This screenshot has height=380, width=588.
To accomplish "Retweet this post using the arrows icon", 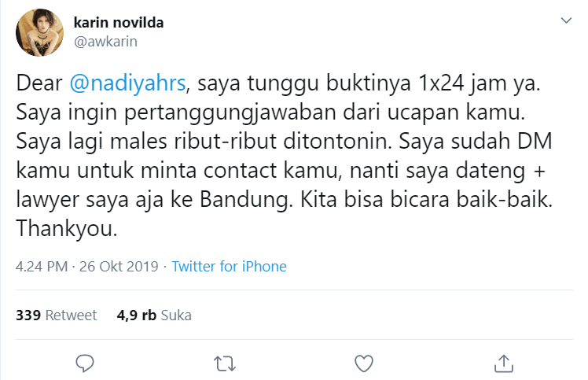I will click(225, 363).
